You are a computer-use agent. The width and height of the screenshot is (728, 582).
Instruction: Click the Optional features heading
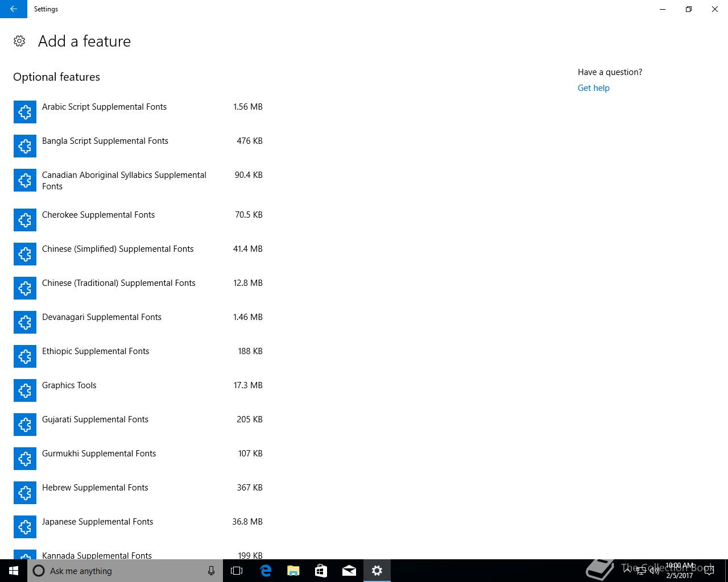56,77
